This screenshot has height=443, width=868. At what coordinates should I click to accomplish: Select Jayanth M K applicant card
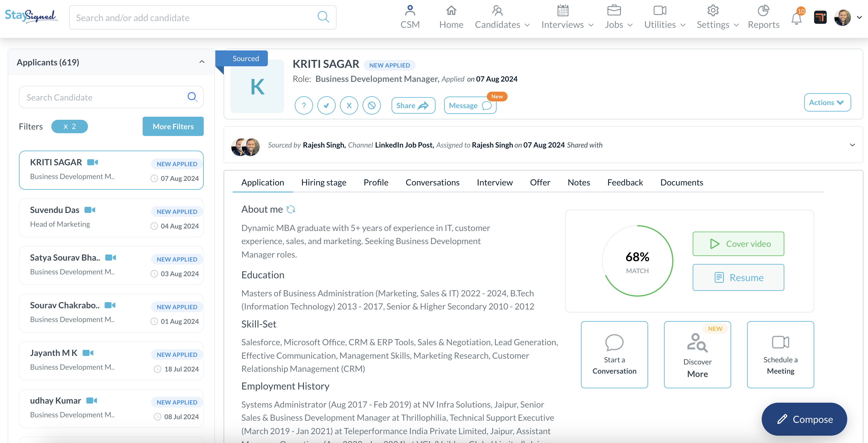pos(111,361)
